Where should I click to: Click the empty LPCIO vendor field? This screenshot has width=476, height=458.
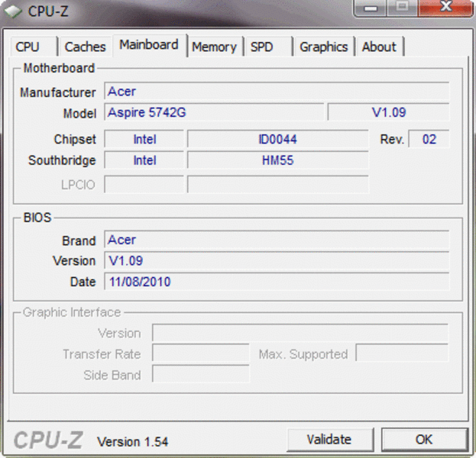click(x=144, y=185)
